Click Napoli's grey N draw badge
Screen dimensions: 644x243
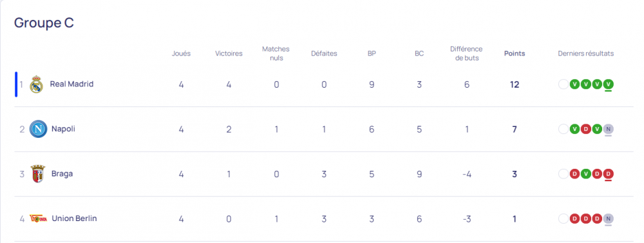click(609, 129)
